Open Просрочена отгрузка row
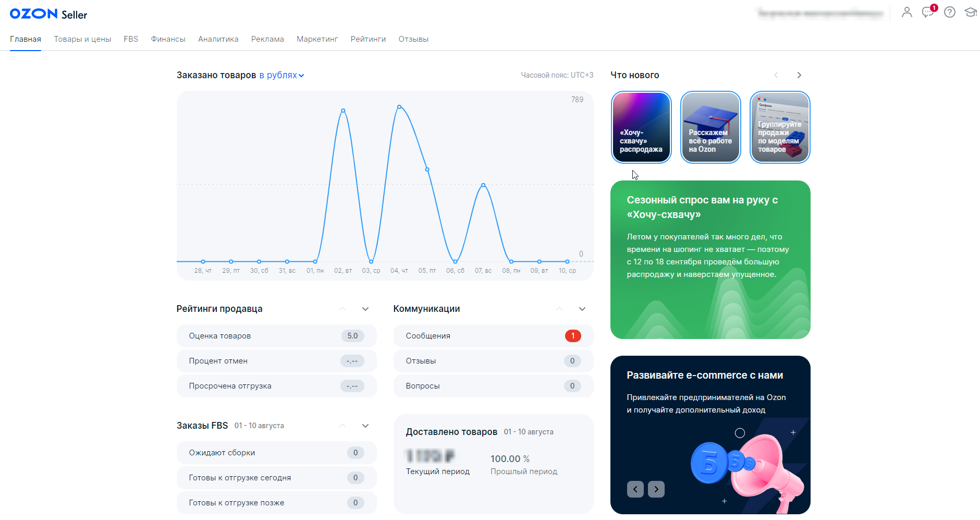 pos(277,386)
